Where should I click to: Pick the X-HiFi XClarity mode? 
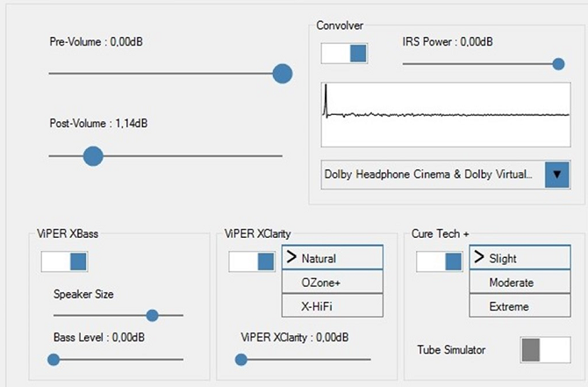pos(333,305)
